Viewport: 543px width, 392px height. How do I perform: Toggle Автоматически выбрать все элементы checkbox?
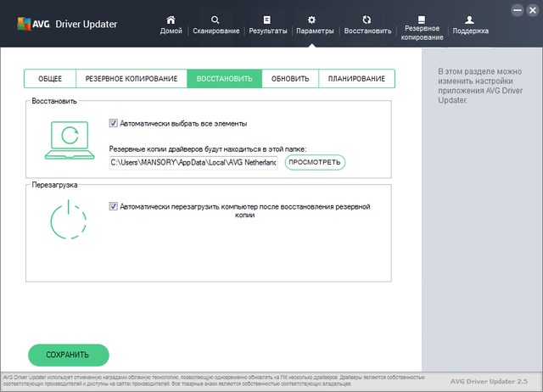[114, 123]
